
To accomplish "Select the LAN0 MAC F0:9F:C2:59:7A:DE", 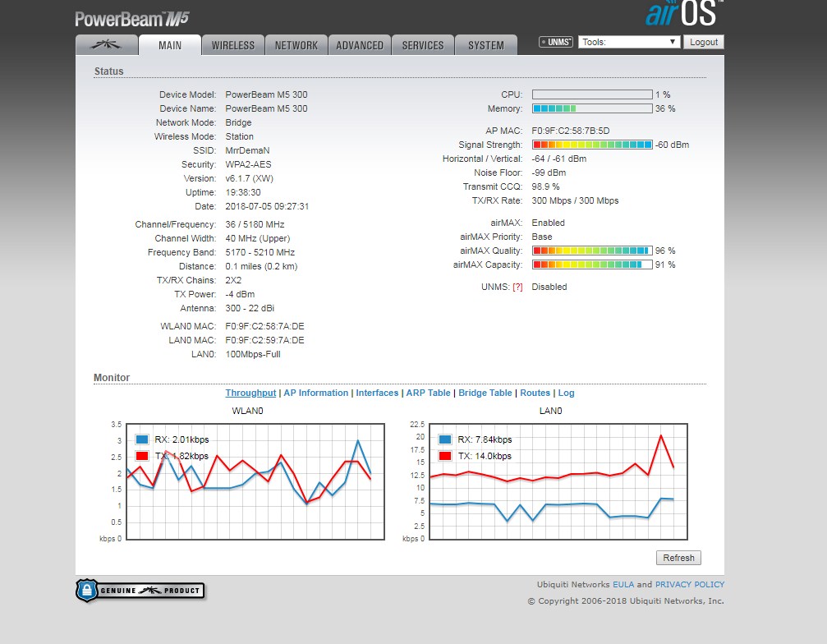I will click(264, 340).
